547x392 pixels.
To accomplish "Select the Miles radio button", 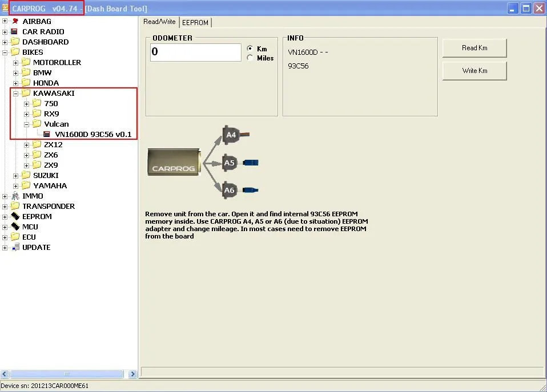I will point(250,58).
